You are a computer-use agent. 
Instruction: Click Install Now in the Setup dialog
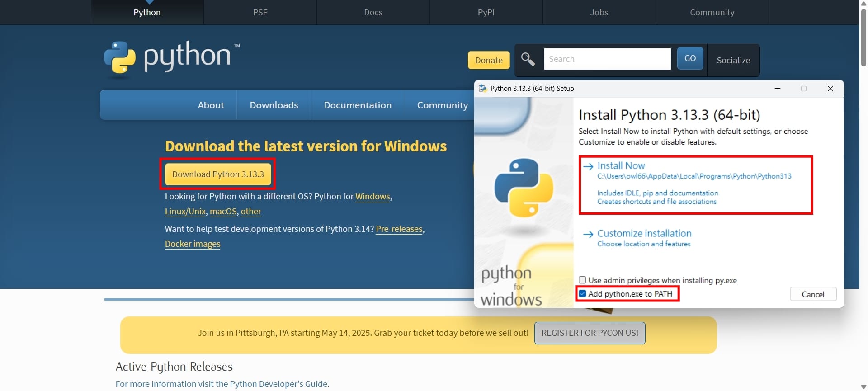(x=621, y=165)
